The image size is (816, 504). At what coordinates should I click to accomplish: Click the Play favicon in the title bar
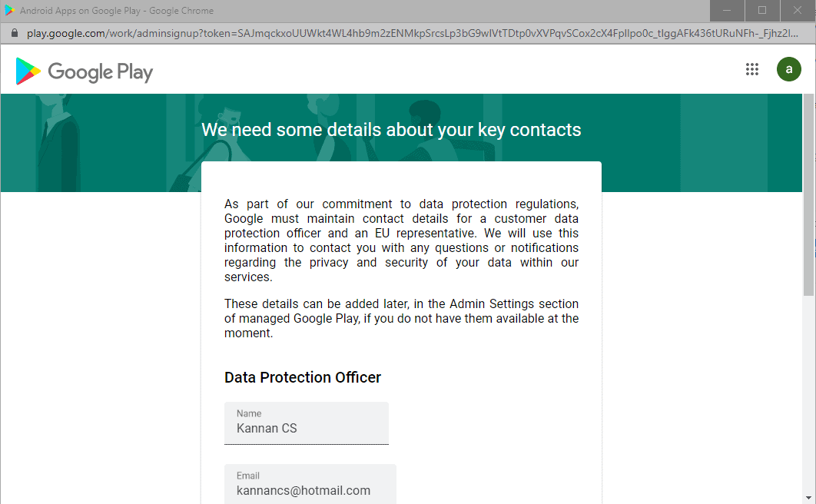pyautogui.click(x=9, y=11)
